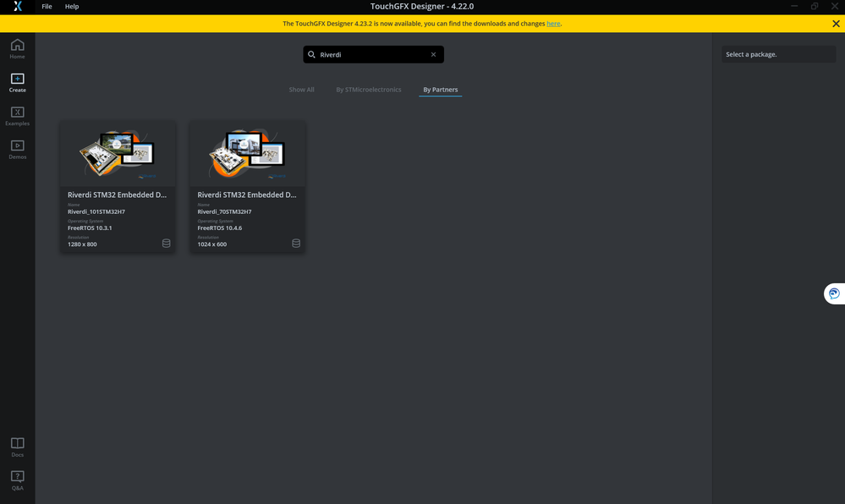Minimize the TouchGFX Designer window
The image size is (845, 504).
tap(794, 7)
